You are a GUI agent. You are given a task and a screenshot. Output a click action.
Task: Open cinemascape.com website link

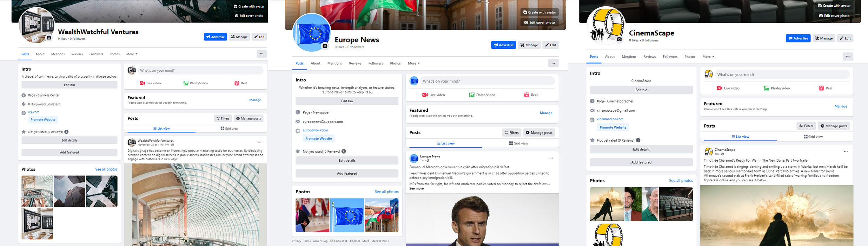click(x=610, y=119)
